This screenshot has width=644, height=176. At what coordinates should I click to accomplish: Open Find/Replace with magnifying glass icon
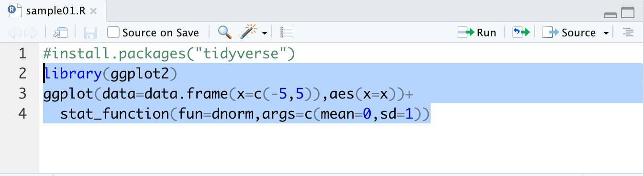pyautogui.click(x=224, y=33)
